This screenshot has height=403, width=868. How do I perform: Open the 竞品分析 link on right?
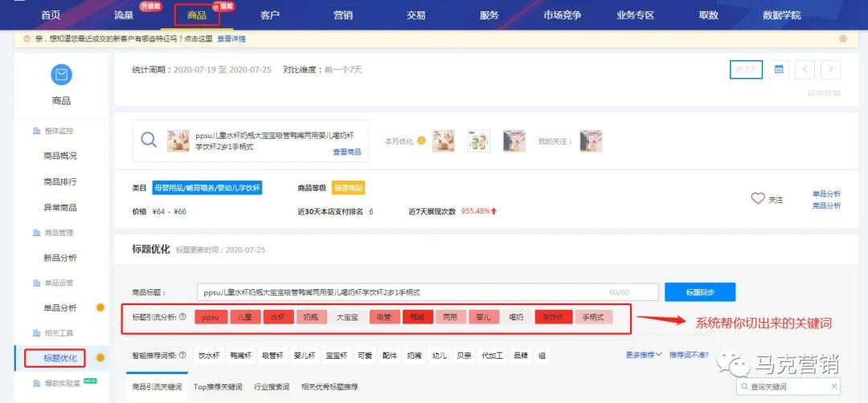(x=826, y=206)
